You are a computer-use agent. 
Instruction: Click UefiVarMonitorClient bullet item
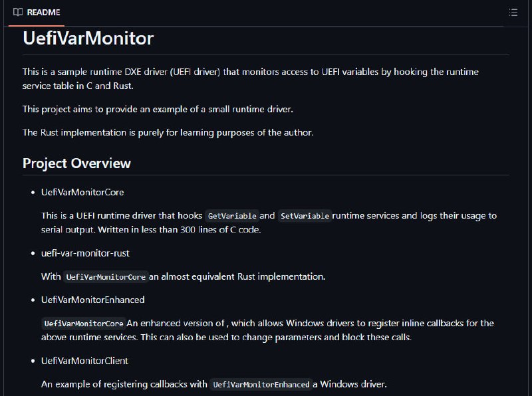click(85, 361)
